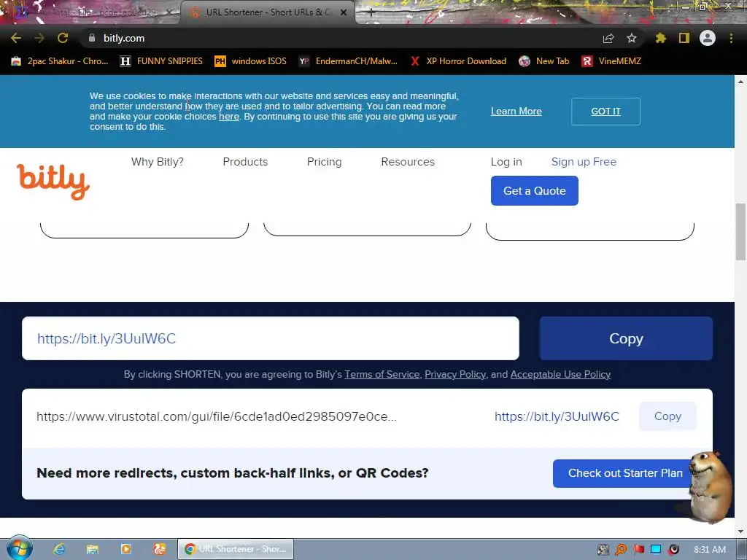This screenshot has height=560, width=747.
Task: Open the VineMEMZ bookmark
Action: tap(612, 61)
